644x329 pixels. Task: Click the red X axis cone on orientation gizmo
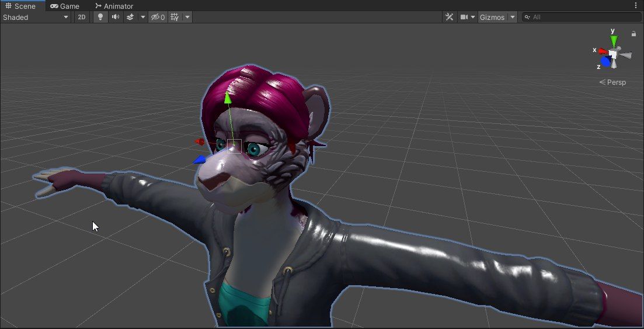point(603,51)
